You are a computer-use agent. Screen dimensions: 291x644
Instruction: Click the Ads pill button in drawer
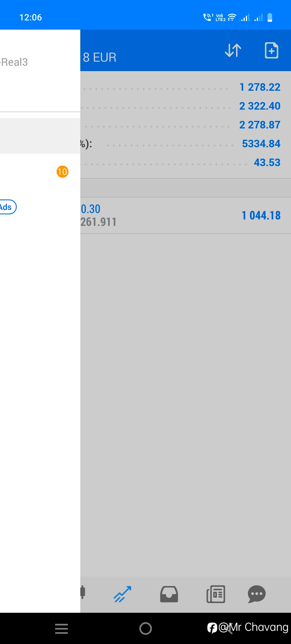click(x=8, y=207)
